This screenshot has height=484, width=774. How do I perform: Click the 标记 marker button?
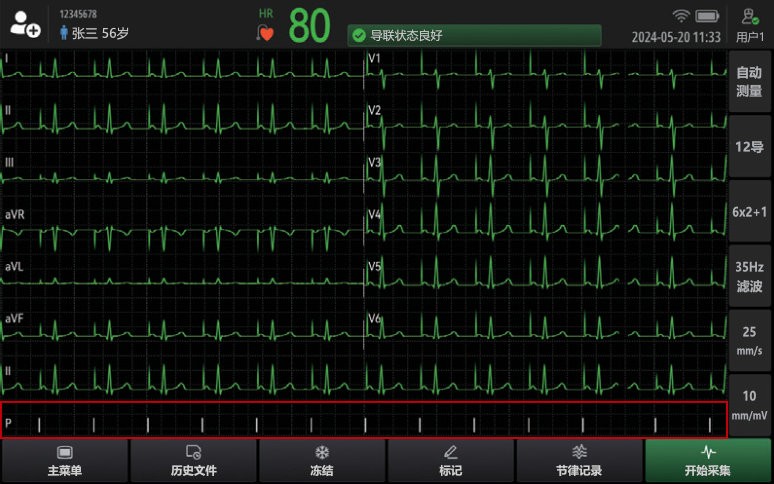(x=450, y=461)
